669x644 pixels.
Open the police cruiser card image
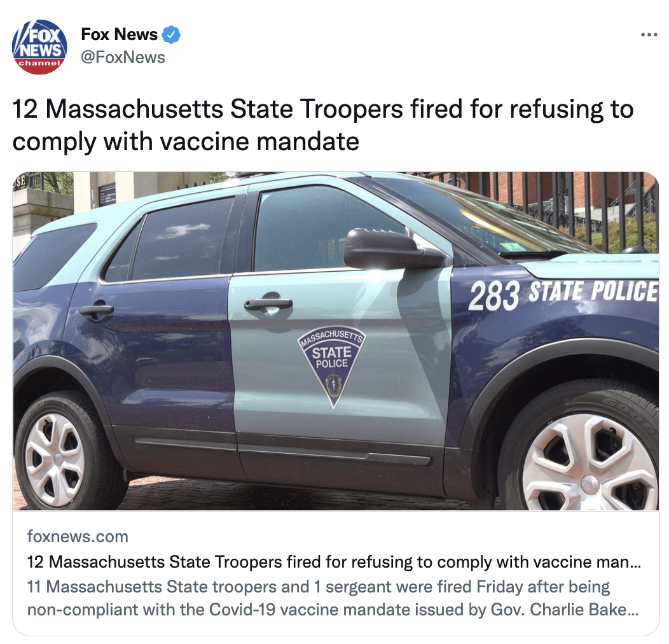tap(336, 341)
